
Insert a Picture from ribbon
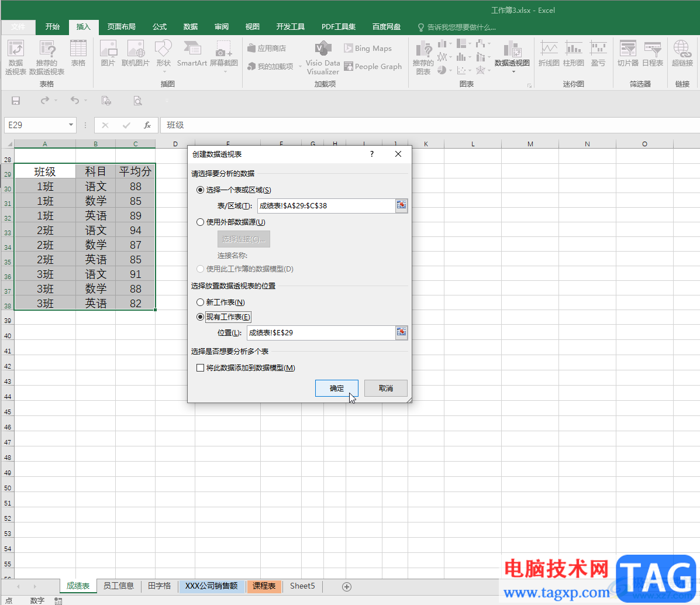(x=108, y=54)
